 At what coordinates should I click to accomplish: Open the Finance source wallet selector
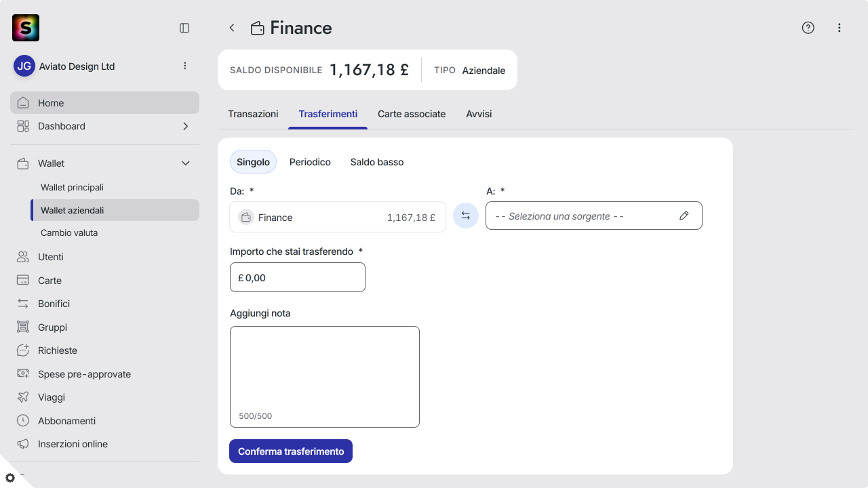pos(338,217)
